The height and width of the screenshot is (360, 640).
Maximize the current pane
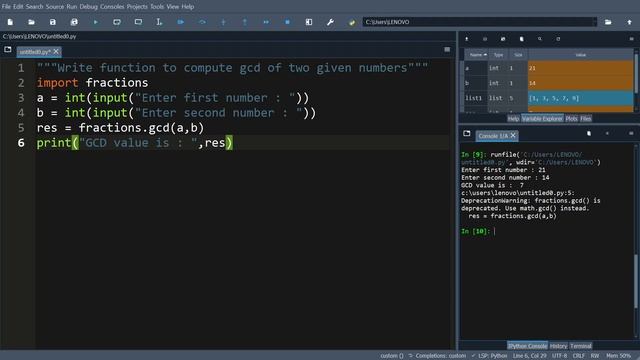tap(309, 22)
